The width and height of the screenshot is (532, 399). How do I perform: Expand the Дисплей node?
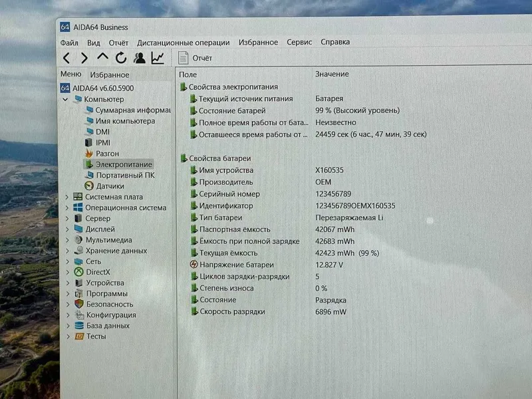[67, 229]
